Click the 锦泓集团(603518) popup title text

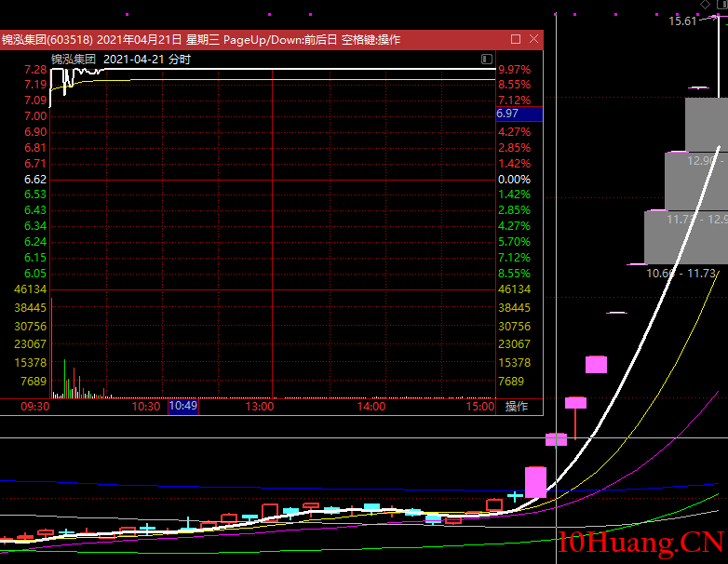pos(47,39)
